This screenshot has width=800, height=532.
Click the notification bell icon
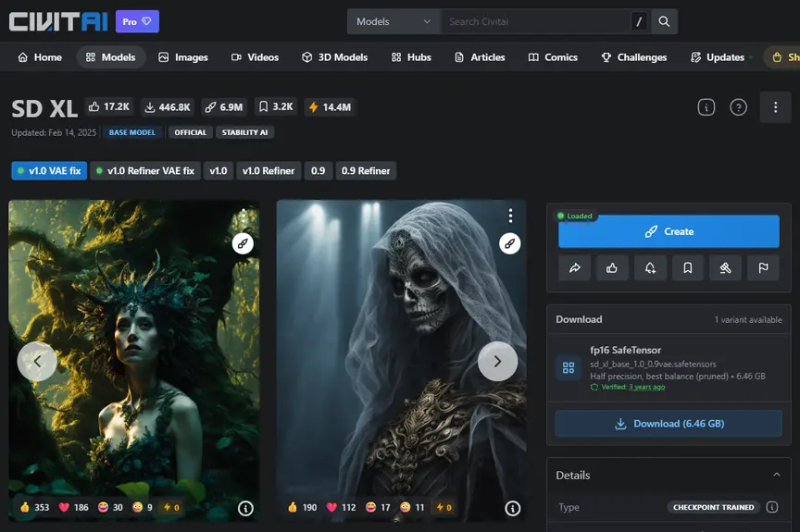click(x=650, y=267)
